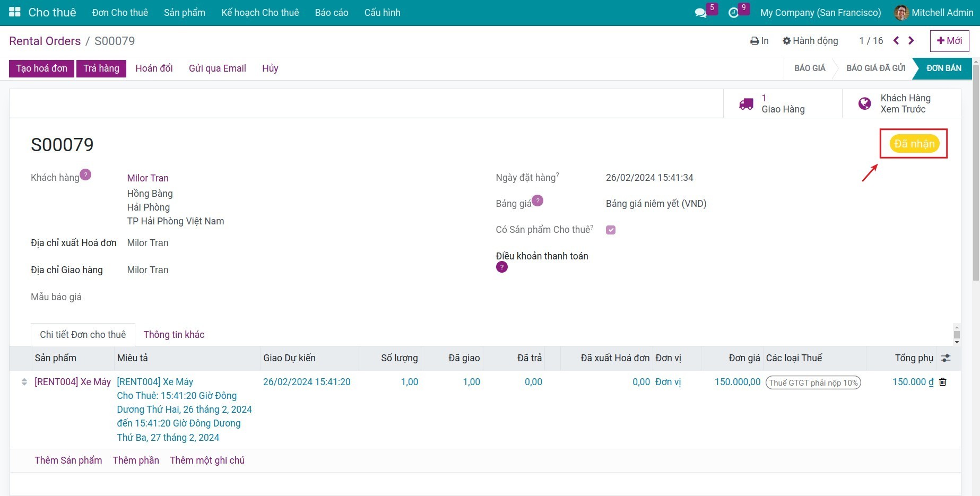Click the page vertical scrollbar

pyautogui.click(x=975, y=180)
